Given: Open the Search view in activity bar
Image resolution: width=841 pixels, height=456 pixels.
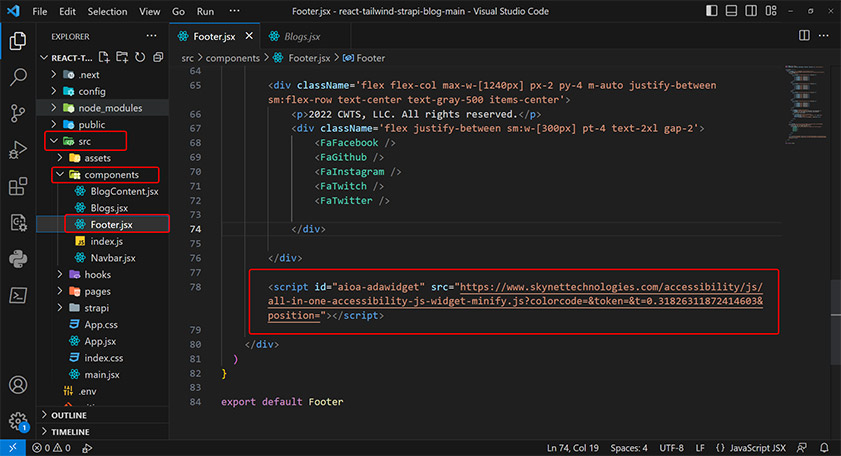Looking at the screenshot, I should [18, 77].
